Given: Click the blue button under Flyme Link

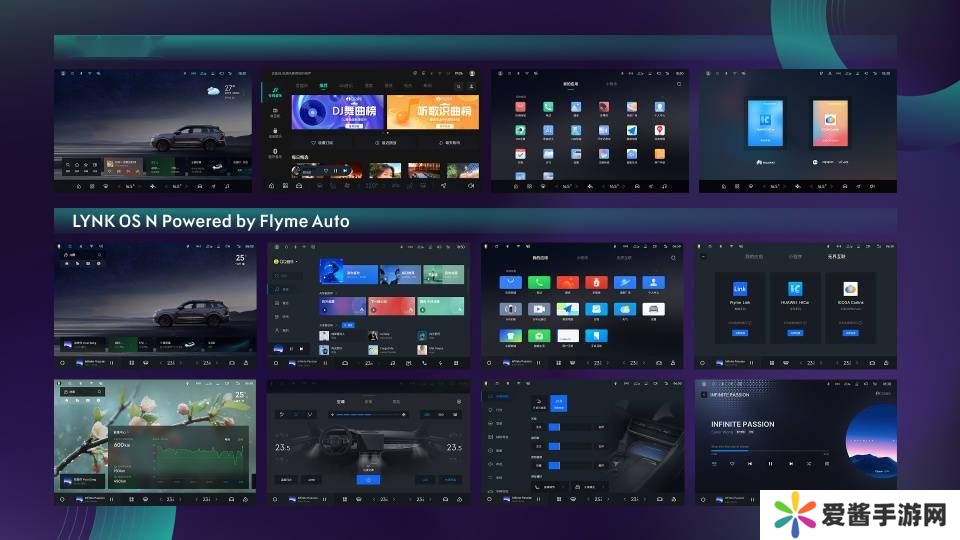Looking at the screenshot, I should click(x=741, y=333).
